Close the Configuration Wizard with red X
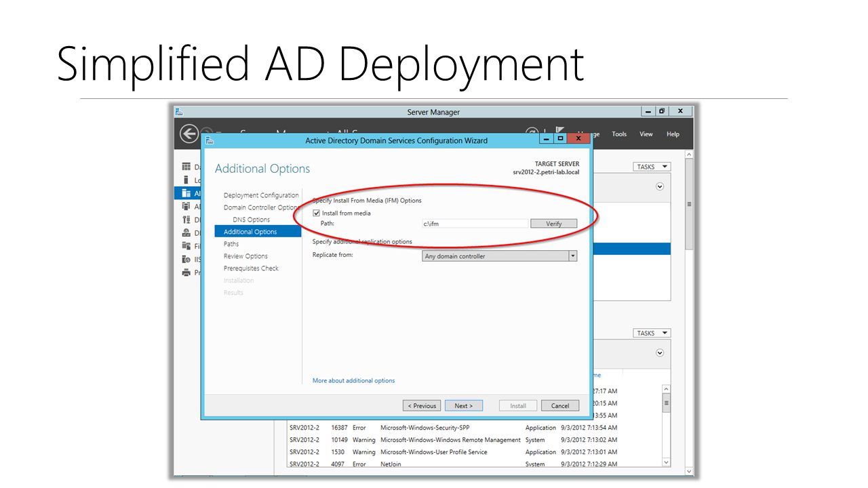 (578, 138)
